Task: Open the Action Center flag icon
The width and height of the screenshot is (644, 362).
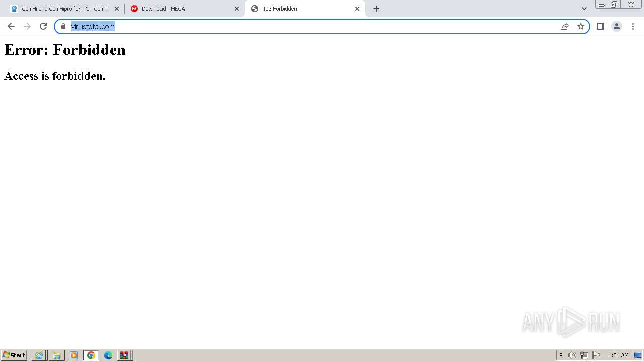Action: [596, 355]
